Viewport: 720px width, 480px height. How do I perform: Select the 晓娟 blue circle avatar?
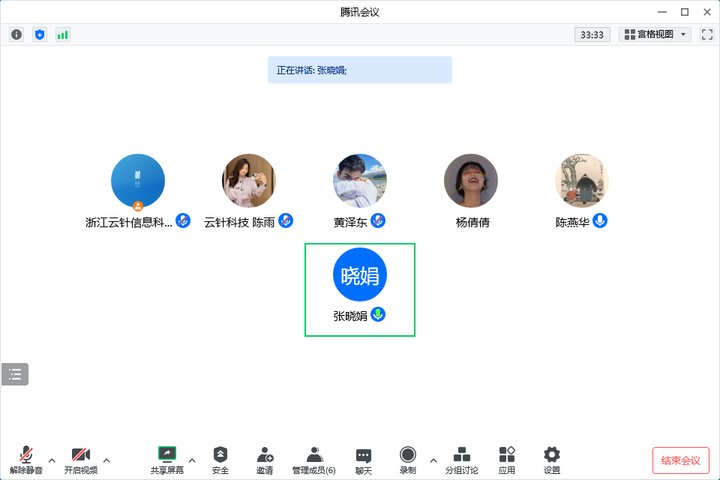click(360, 274)
